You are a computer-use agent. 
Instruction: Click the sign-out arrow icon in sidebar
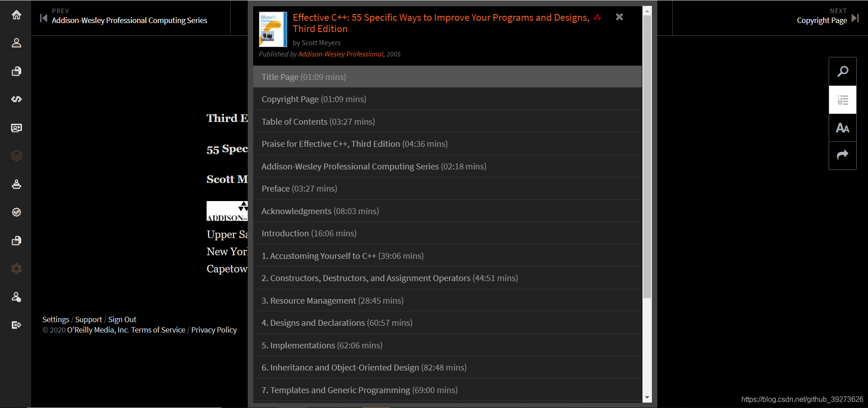[x=16, y=325]
